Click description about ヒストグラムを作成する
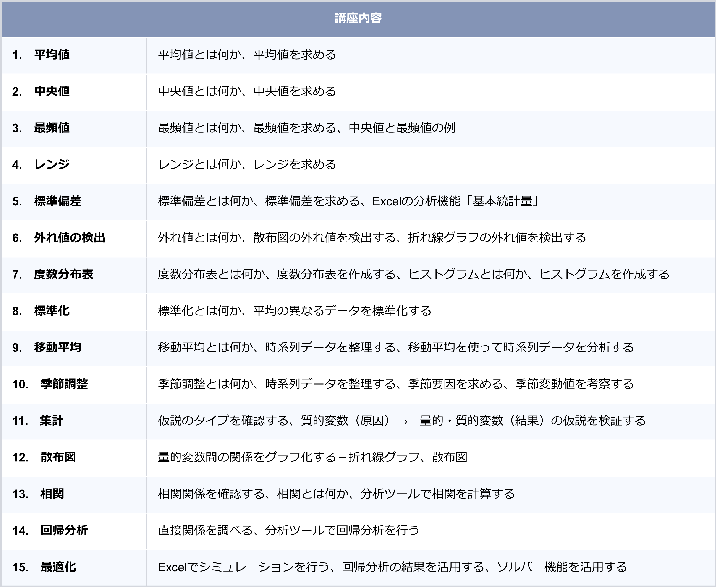This screenshot has height=588, width=717. 413,274
